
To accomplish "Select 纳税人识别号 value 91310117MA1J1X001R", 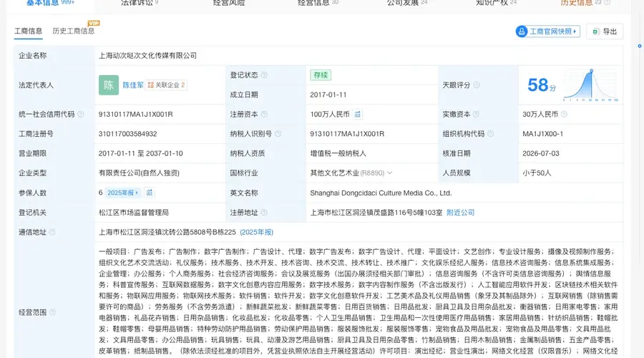I will click(347, 134).
